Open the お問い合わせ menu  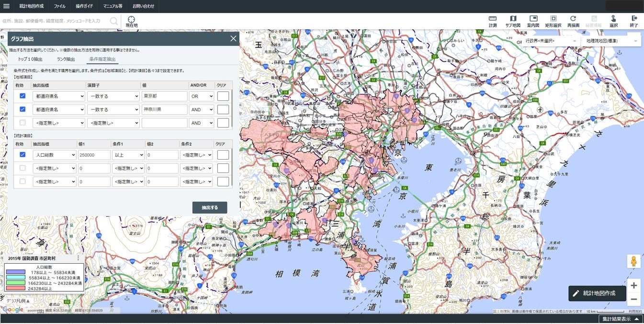(143, 6)
